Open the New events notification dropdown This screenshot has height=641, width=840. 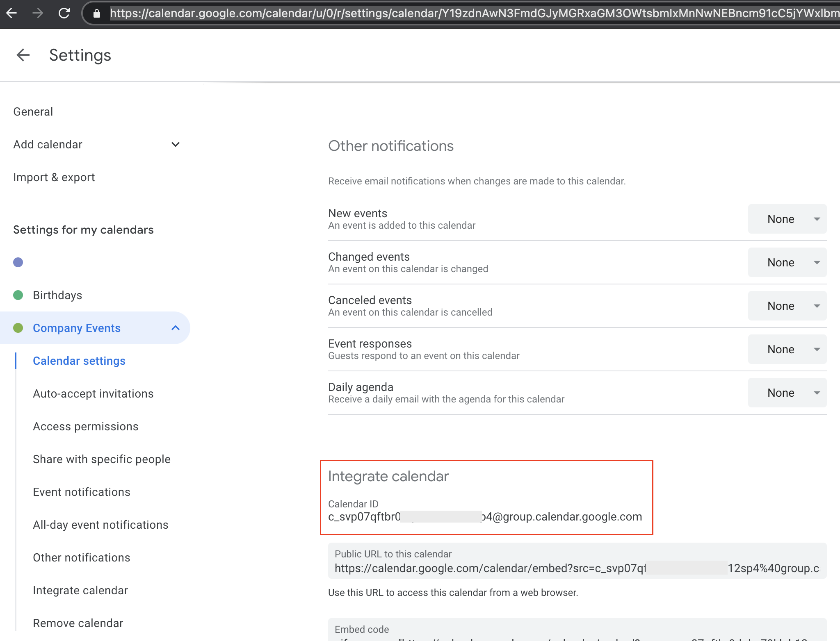tap(787, 219)
